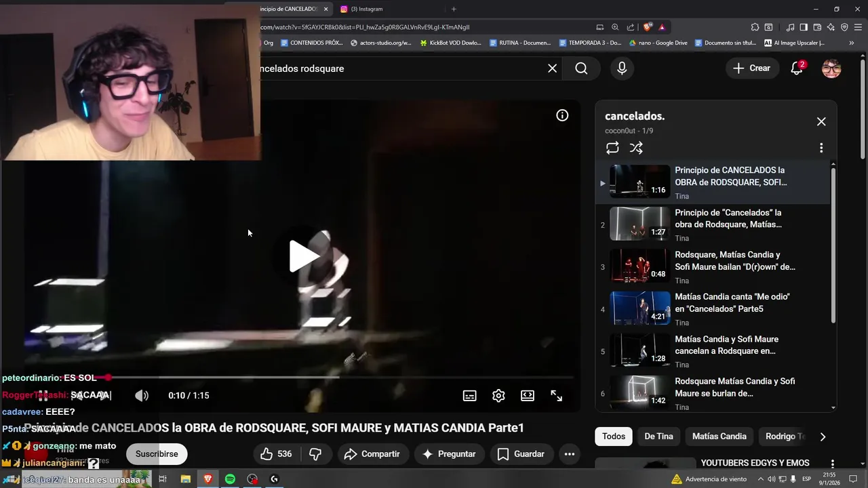Open recommended video 'YOUTUBERS EDGYS Y EMOS'
Viewport: 868px width, 488px height.
[755, 463]
